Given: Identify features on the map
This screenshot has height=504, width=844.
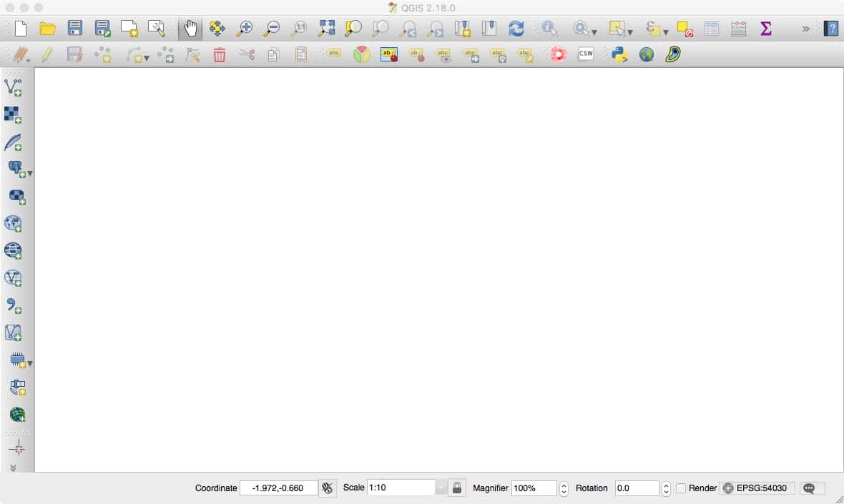Looking at the screenshot, I should click(549, 29).
